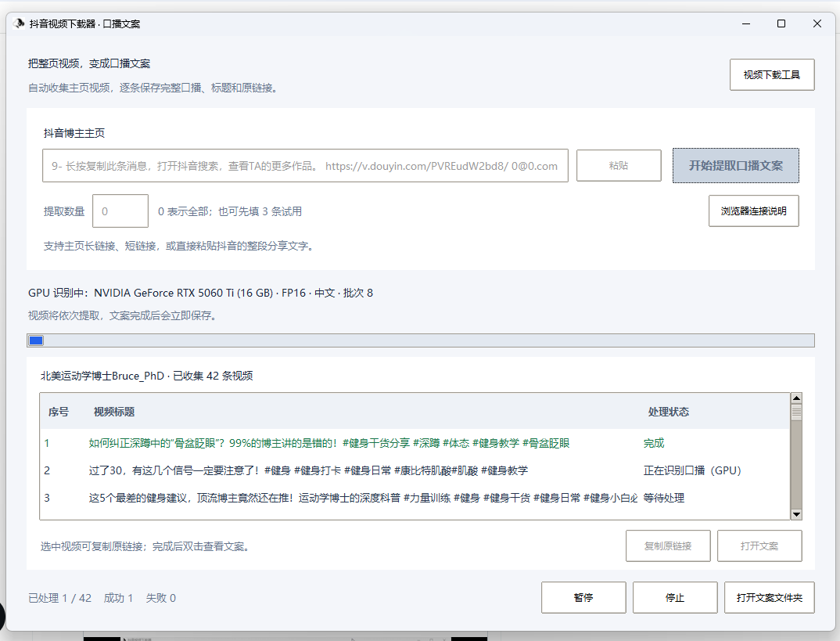Viewport: 840px width, 641px height.
Task: Select row 1 about 骨盆眨眼 squat video
Action: 415,443
